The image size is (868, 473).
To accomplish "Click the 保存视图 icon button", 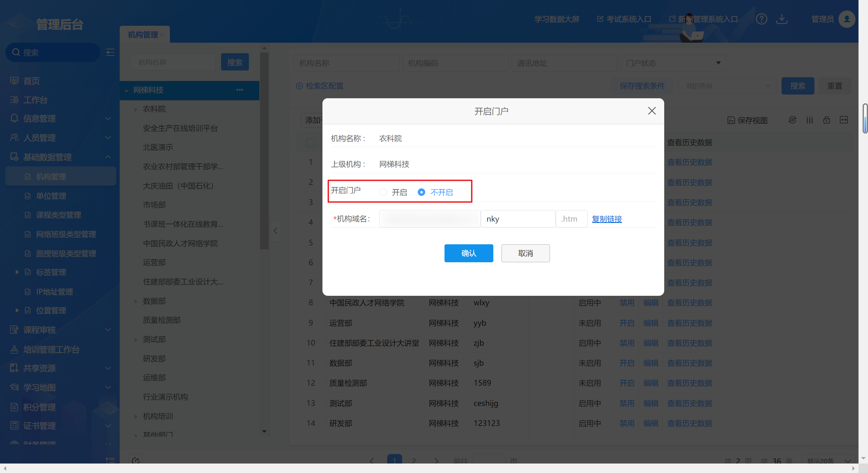I will [747, 120].
